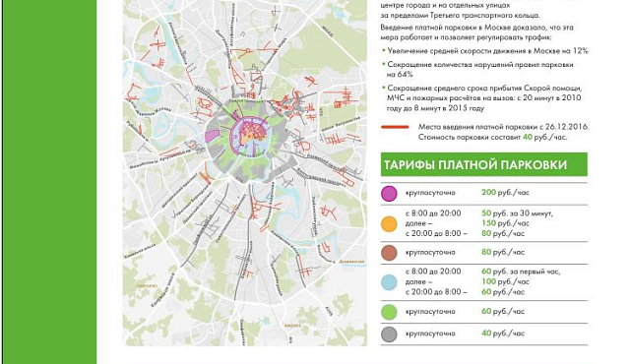
Task: Click the '150 руб./час' price text
Action: coord(505,223)
